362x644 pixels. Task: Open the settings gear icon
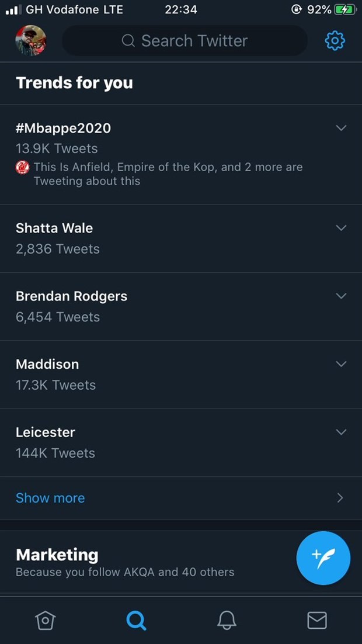[335, 41]
